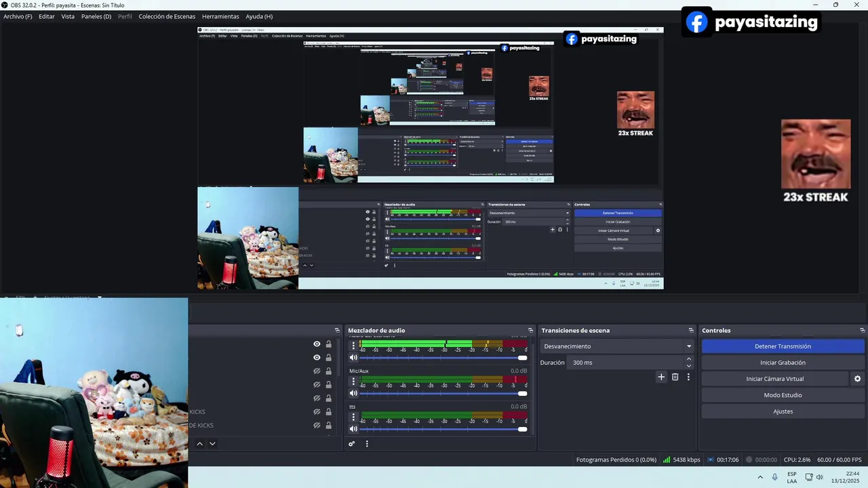
Task: Open the Mic/Aux channel options dots
Action: click(x=353, y=381)
